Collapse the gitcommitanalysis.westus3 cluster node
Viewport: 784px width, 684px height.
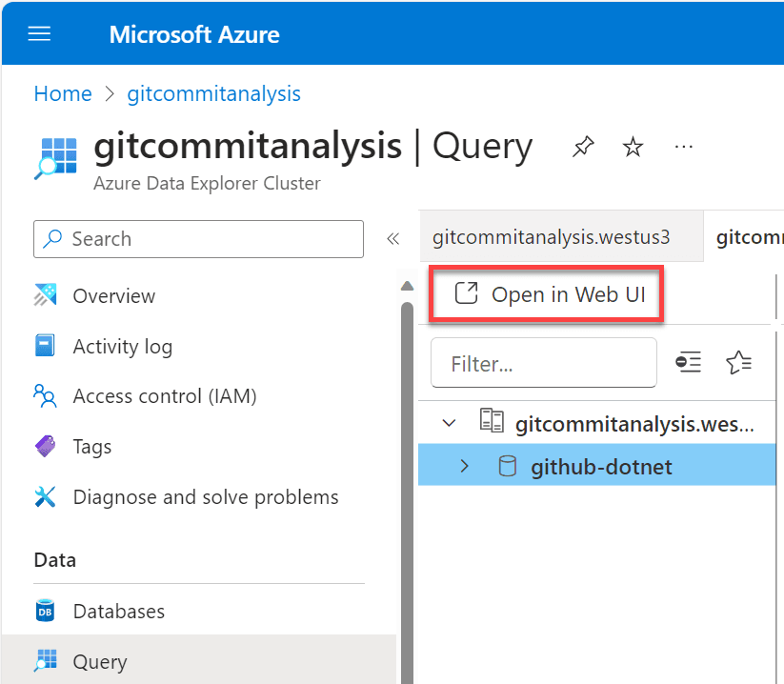449,423
